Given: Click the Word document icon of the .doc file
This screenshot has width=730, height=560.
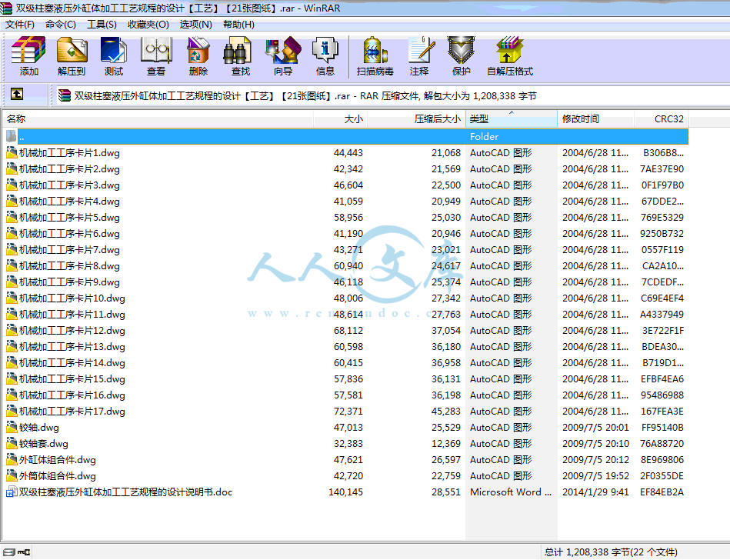Looking at the screenshot, I should (x=12, y=492).
